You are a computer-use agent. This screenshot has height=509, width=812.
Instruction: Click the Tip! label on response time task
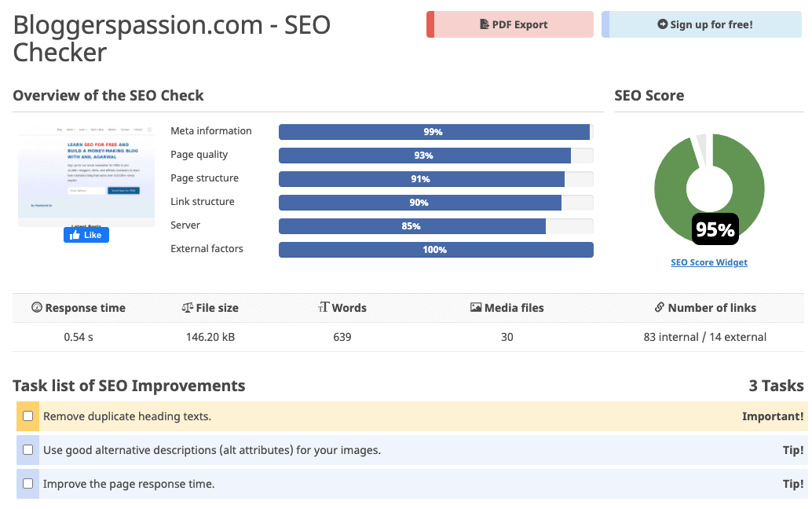[x=793, y=484]
